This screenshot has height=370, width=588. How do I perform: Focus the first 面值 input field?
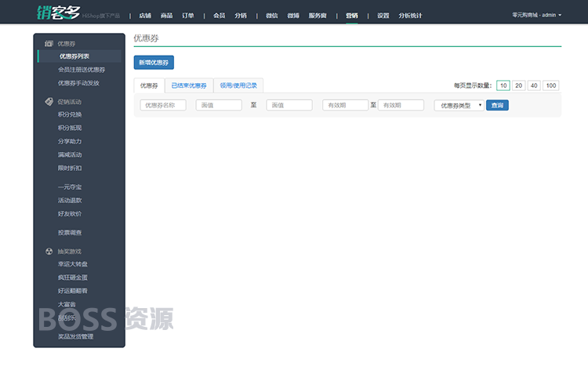(x=219, y=105)
